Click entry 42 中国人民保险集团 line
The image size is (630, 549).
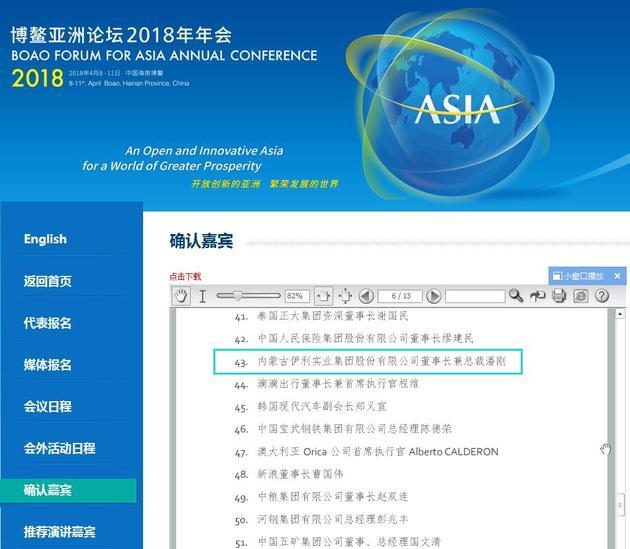click(354, 339)
